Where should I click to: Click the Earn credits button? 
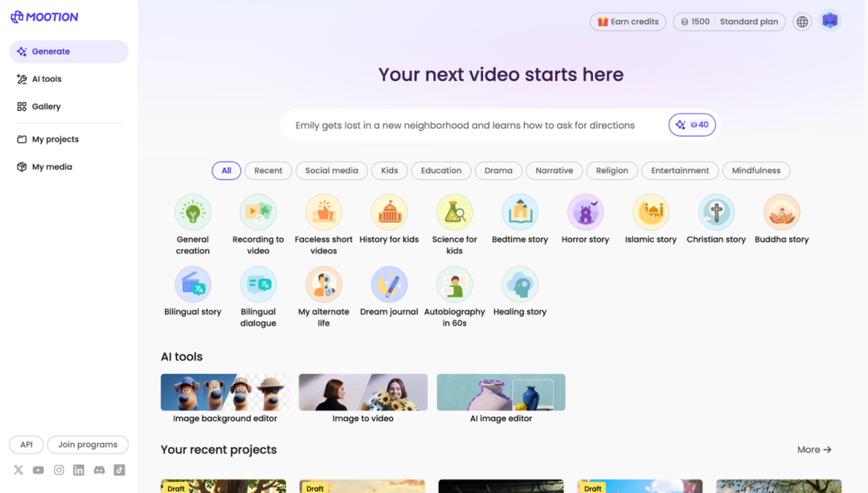(628, 22)
